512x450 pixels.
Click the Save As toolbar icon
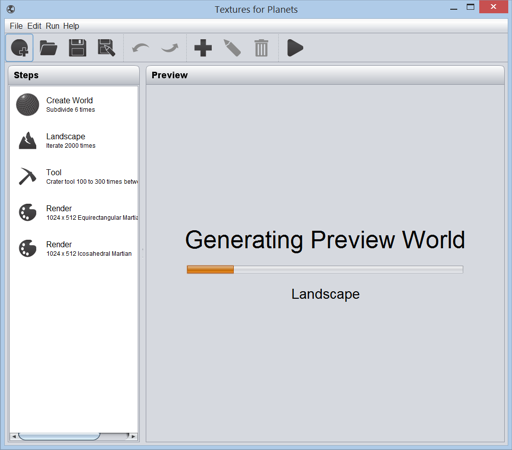[x=107, y=48]
